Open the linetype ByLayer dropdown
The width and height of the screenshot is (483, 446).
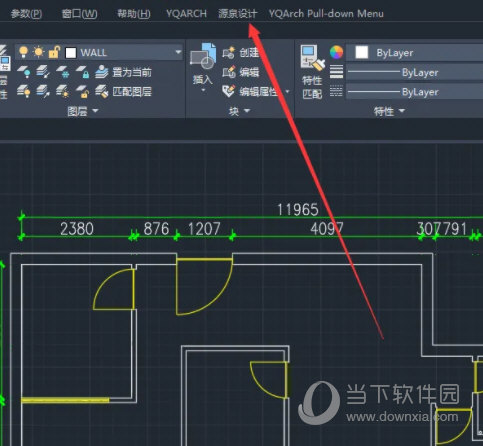pyautogui.click(x=415, y=92)
